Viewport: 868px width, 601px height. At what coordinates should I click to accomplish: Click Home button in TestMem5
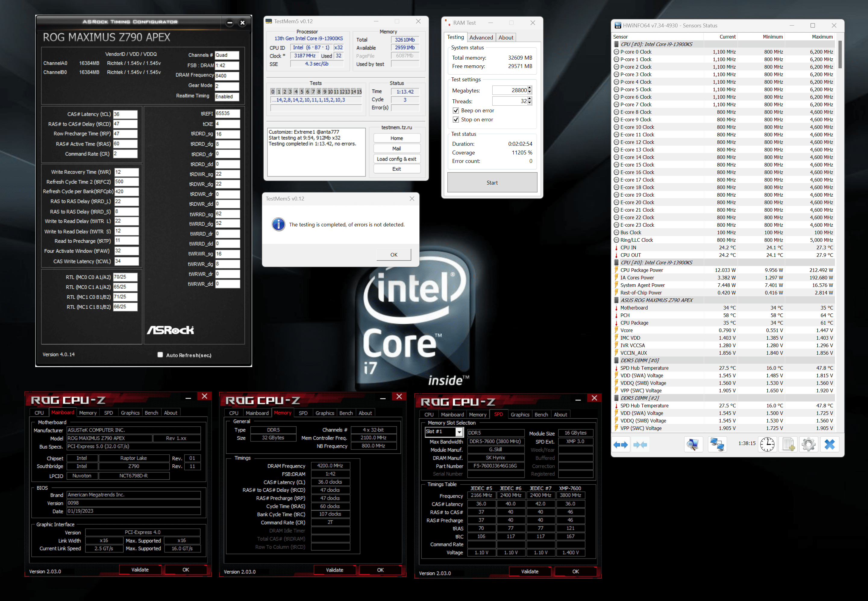point(397,138)
